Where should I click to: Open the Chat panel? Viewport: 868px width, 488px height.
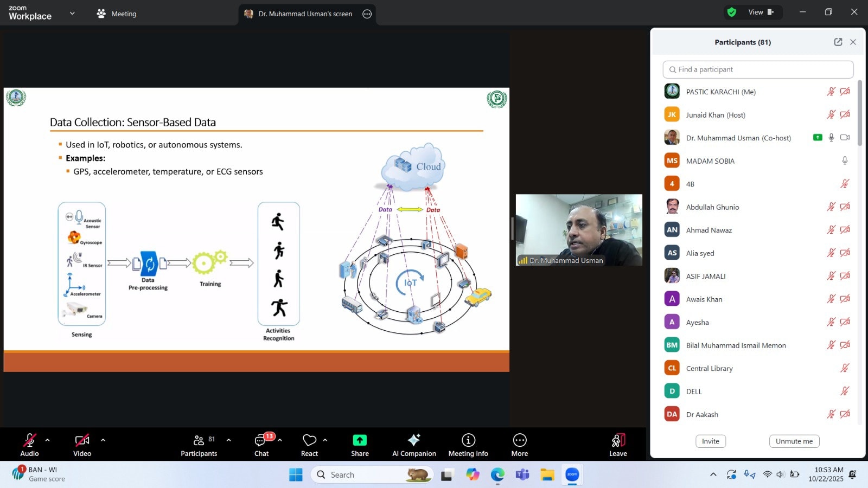point(261,445)
